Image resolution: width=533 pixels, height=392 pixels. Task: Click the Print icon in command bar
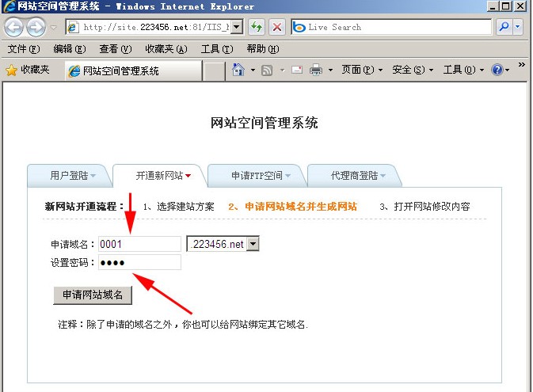316,70
